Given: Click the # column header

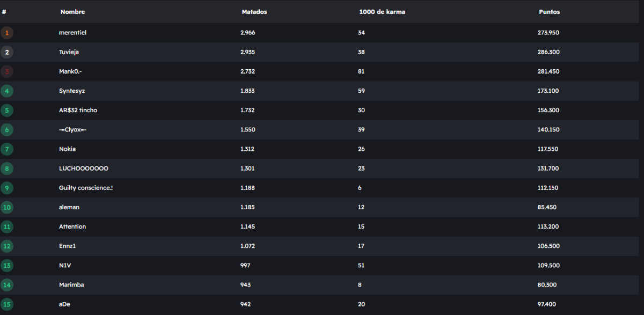Looking at the screenshot, I should [x=4, y=12].
